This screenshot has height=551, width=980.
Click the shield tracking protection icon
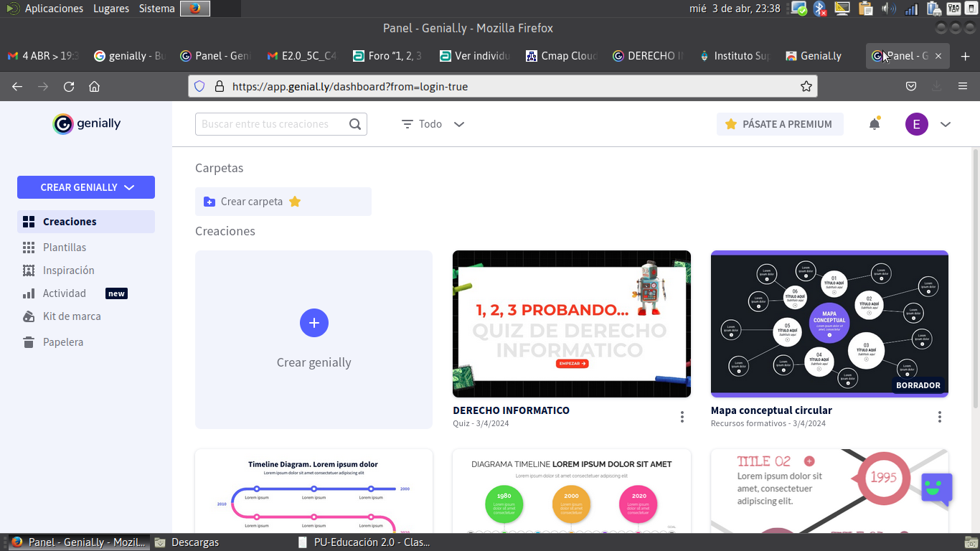200,86
